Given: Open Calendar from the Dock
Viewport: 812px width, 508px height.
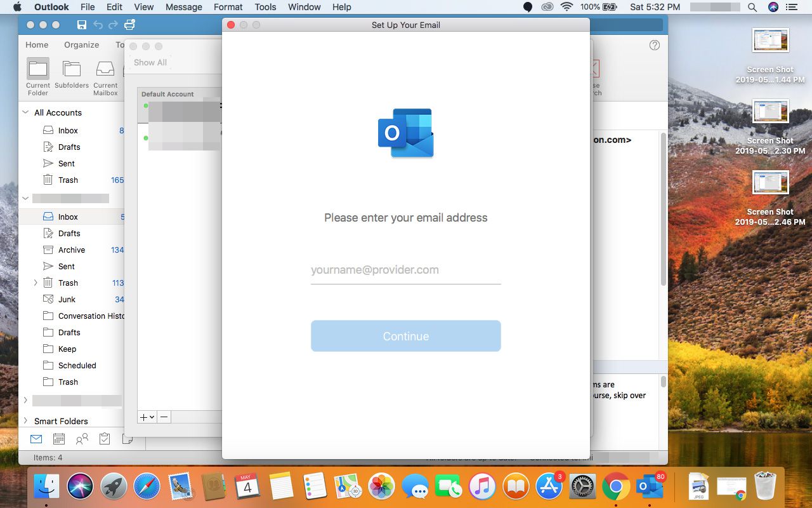Looking at the screenshot, I should tap(247, 487).
